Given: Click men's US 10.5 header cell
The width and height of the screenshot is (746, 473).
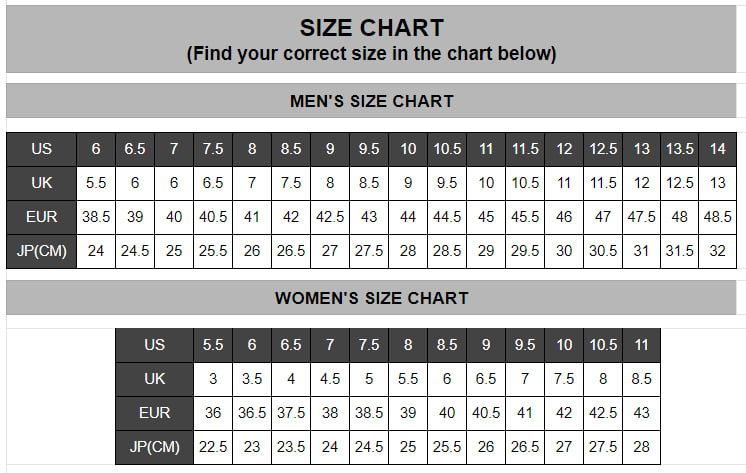Looking at the screenshot, I should 447,149.
